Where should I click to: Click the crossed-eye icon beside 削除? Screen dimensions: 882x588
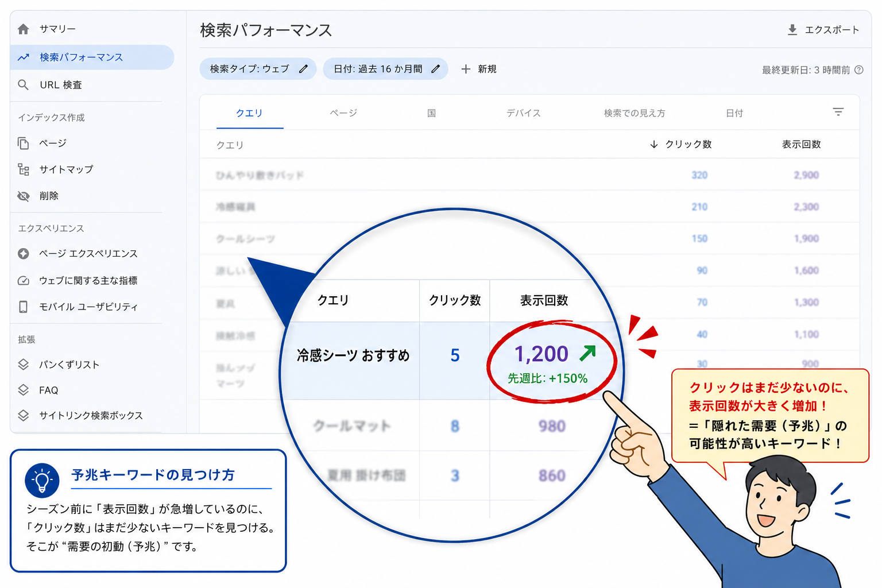tap(24, 196)
